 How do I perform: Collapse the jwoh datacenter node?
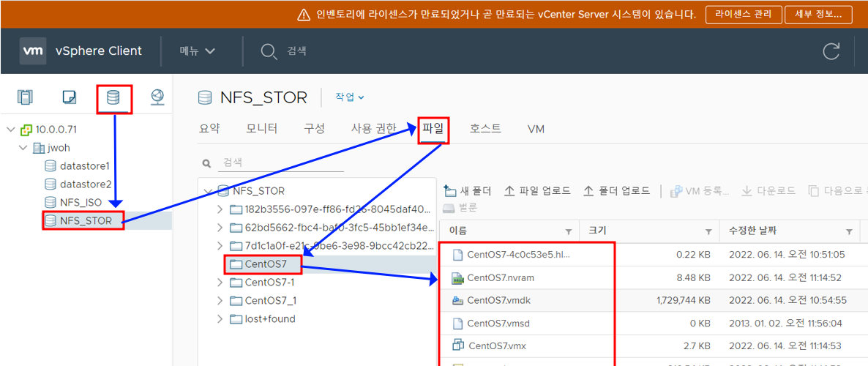[23, 148]
